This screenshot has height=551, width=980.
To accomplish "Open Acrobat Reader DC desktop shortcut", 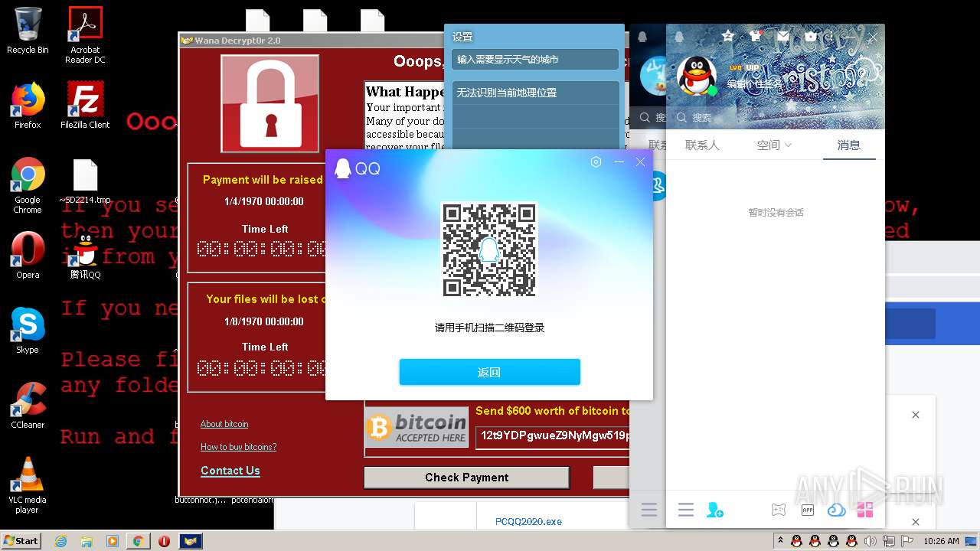I will [x=85, y=35].
